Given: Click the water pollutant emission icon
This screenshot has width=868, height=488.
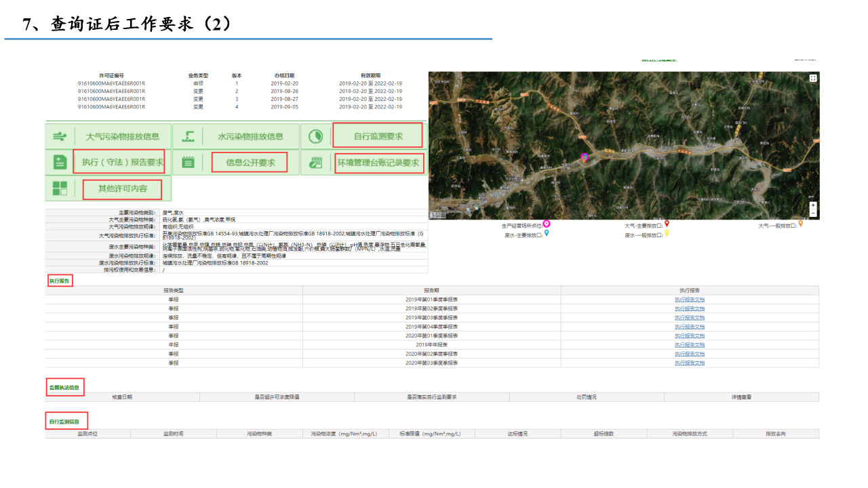Looking at the screenshot, I should (x=188, y=136).
